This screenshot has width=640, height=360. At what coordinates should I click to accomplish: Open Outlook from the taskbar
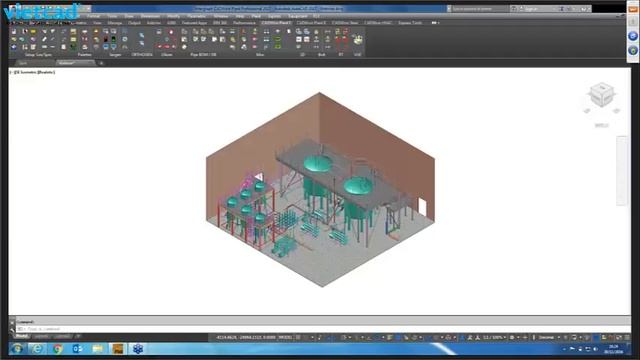point(77,349)
